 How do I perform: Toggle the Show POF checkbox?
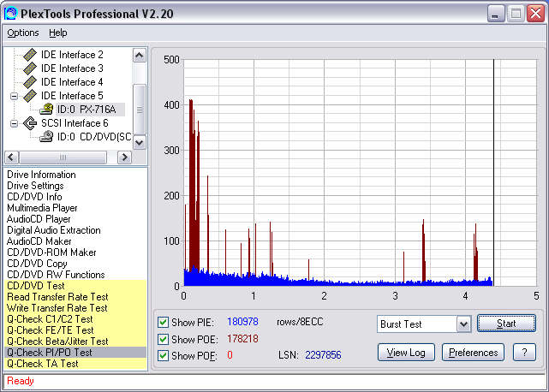163,355
